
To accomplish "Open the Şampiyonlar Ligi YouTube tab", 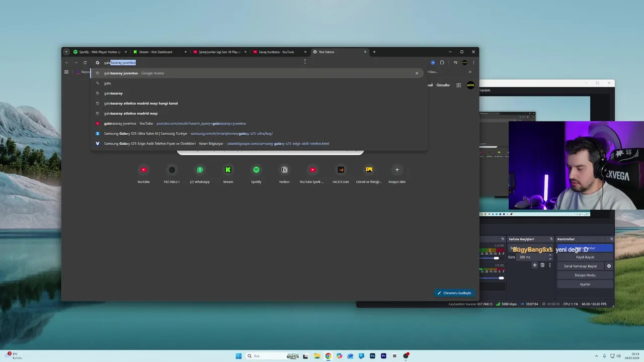I will 219,52.
